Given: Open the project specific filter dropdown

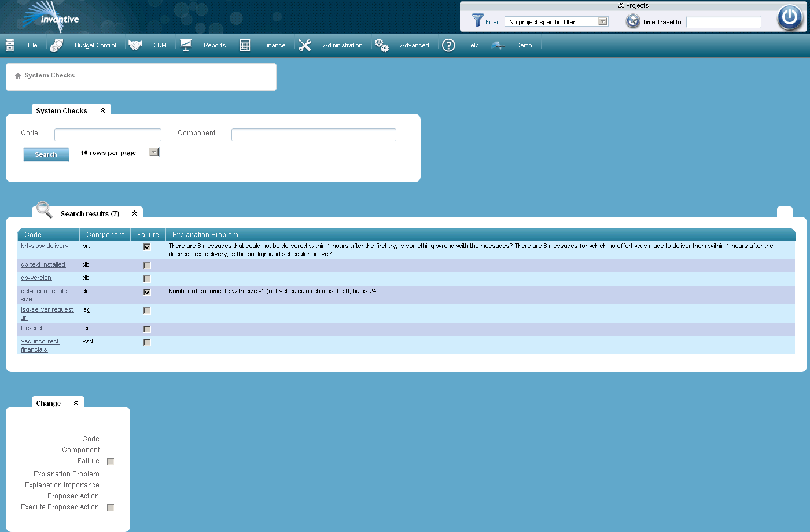Looking at the screenshot, I should 603,21.
